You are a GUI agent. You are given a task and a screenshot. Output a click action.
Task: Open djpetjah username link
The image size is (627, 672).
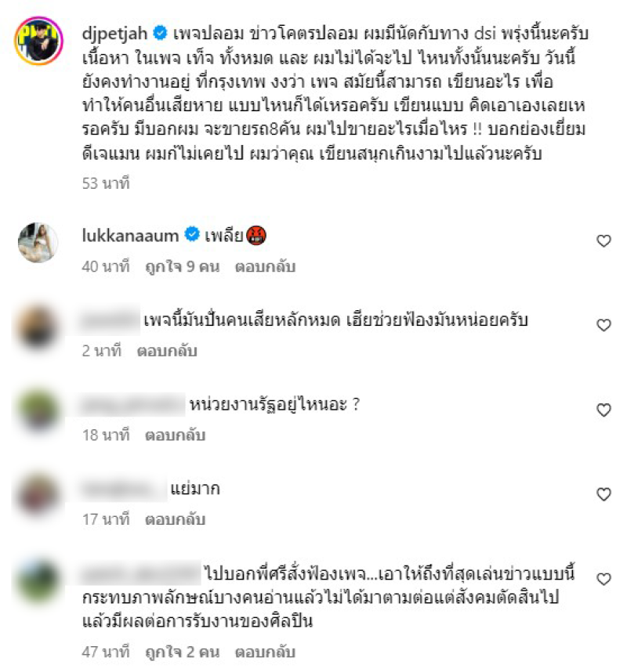114,34
